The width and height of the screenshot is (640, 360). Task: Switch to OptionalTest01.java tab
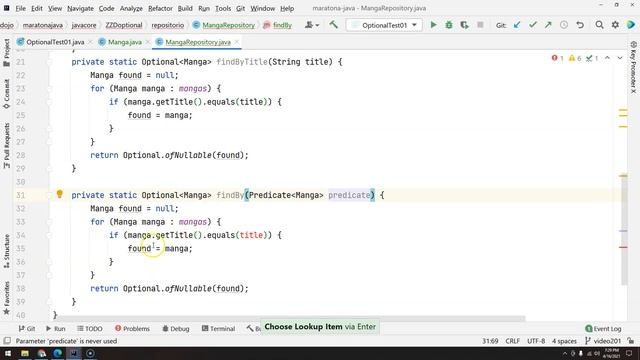click(x=55, y=42)
